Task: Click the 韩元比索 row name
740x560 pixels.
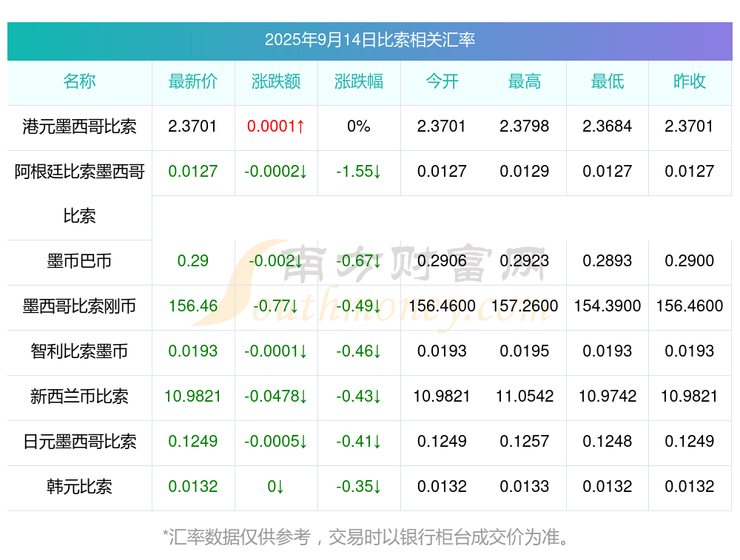Action: click(x=79, y=487)
